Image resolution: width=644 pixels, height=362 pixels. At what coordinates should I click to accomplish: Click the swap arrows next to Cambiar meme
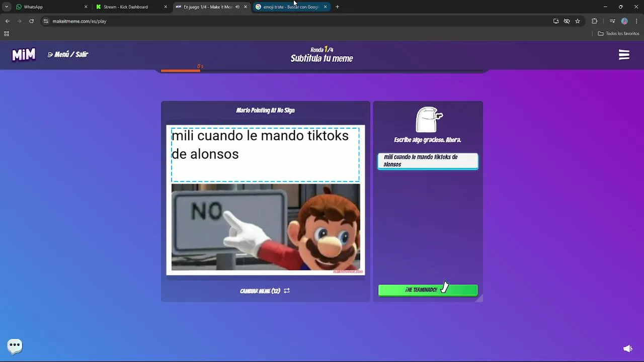[x=287, y=291]
